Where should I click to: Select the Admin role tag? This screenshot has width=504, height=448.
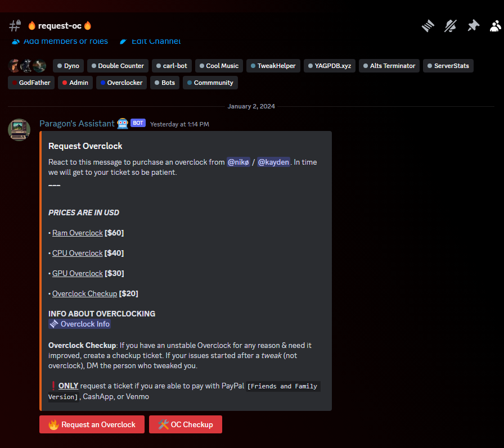[x=75, y=83]
